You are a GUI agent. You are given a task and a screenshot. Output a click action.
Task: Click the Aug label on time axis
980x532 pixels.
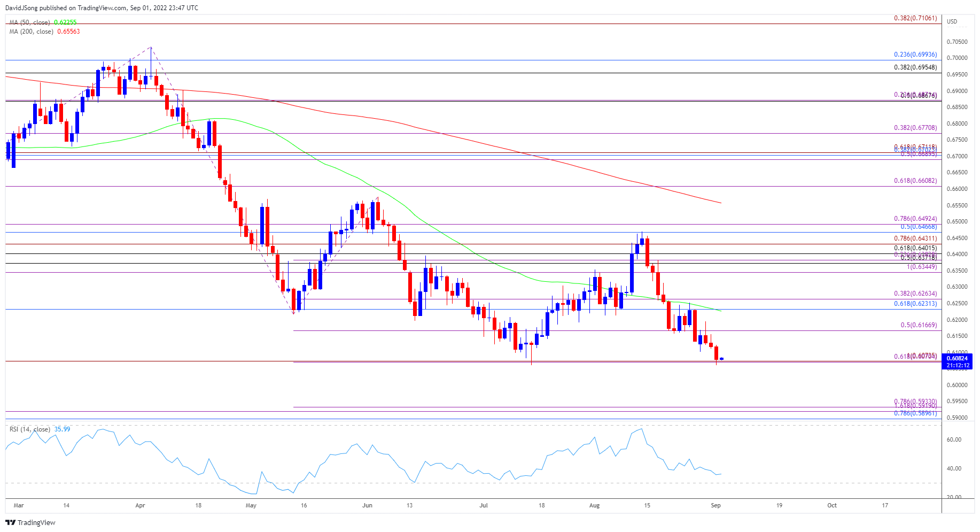[594, 505]
